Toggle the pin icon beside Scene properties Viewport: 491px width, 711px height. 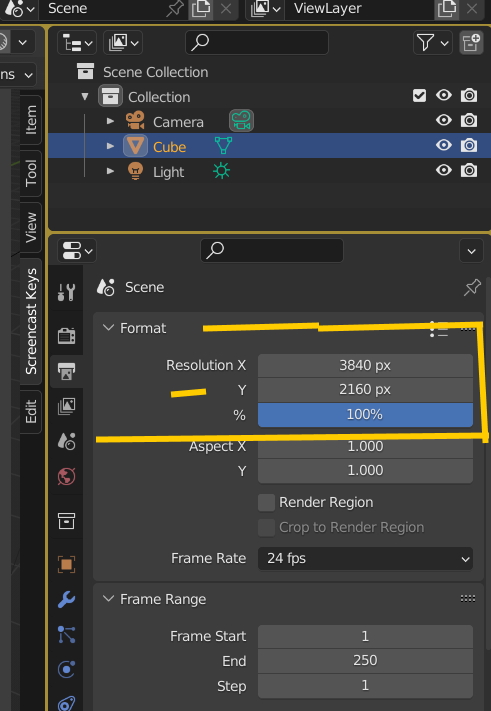[x=472, y=287]
